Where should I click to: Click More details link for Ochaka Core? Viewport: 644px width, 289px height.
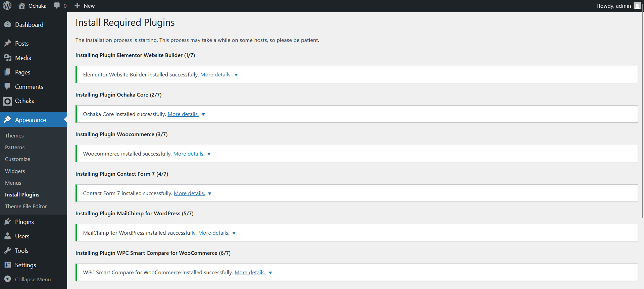[x=183, y=114]
